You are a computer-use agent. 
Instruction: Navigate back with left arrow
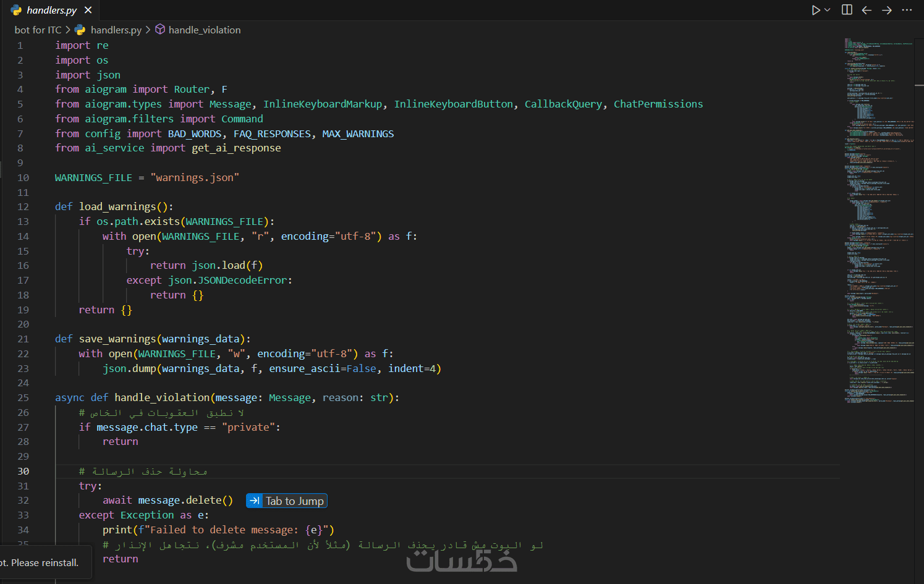click(x=867, y=10)
